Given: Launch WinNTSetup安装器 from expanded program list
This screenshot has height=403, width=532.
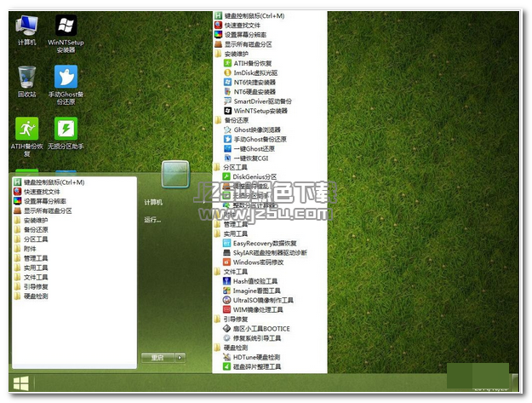Looking at the screenshot, I should pyautogui.click(x=255, y=111).
